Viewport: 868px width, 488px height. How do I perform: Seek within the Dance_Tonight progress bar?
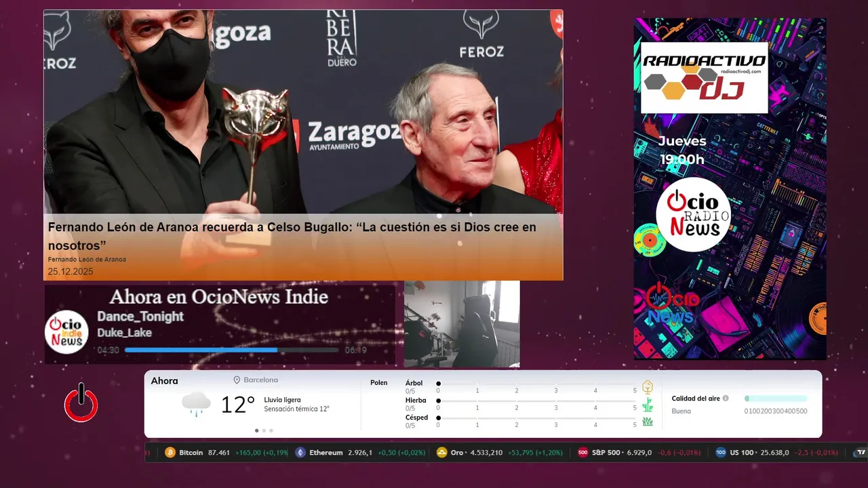[231, 350]
